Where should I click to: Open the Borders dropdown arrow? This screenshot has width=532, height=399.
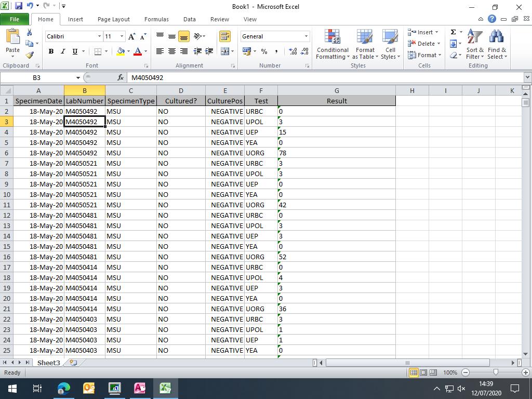(x=106, y=51)
